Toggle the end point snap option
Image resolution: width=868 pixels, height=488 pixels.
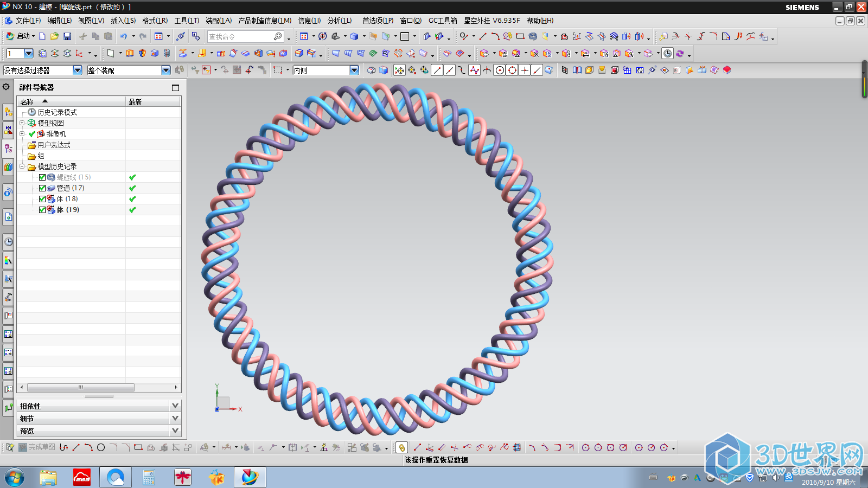[437, 70]
